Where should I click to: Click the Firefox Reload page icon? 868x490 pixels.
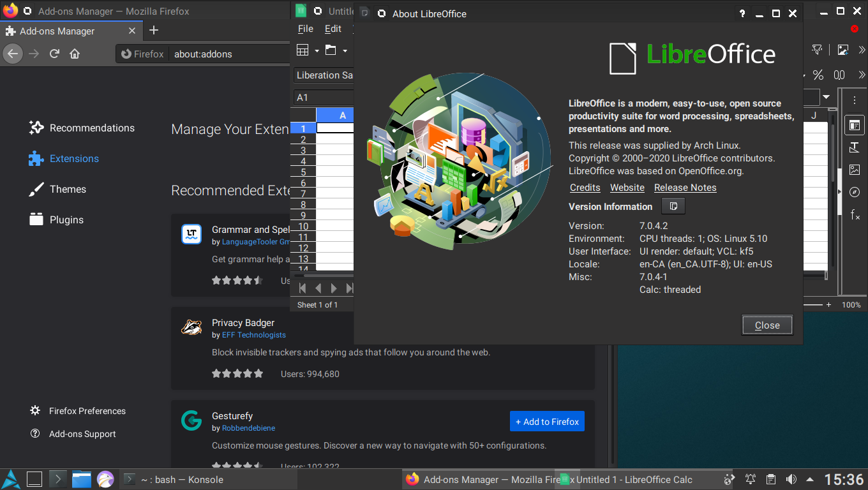54,54
